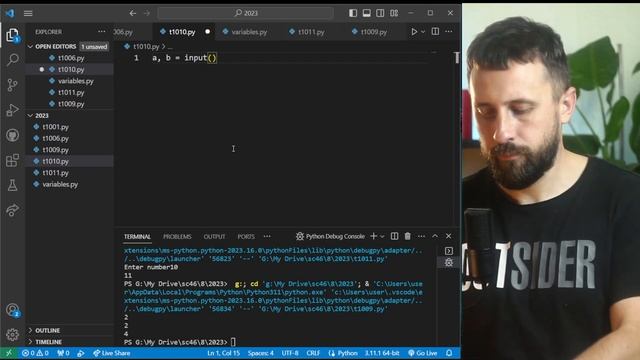Run the Python file with play button

(414, 31)
